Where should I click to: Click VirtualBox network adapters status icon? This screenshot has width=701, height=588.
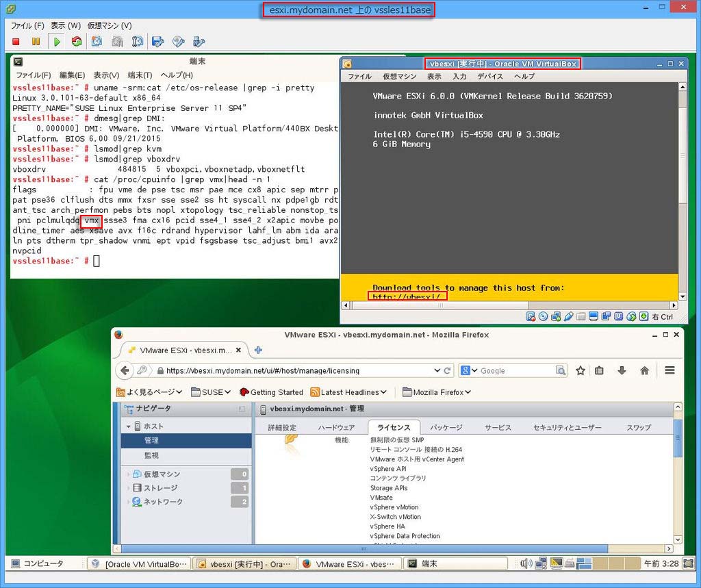click(x=556, y=316)
